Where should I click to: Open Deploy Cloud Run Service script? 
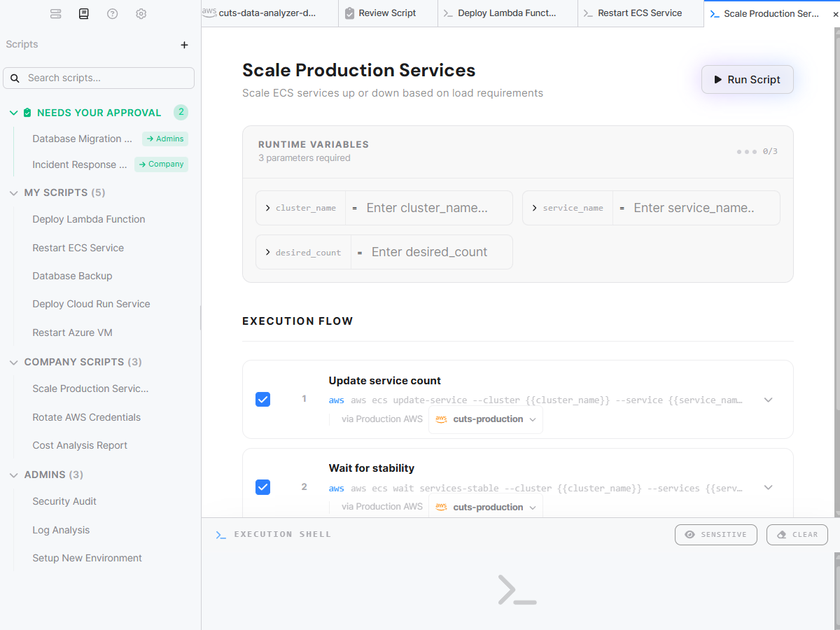92,304
